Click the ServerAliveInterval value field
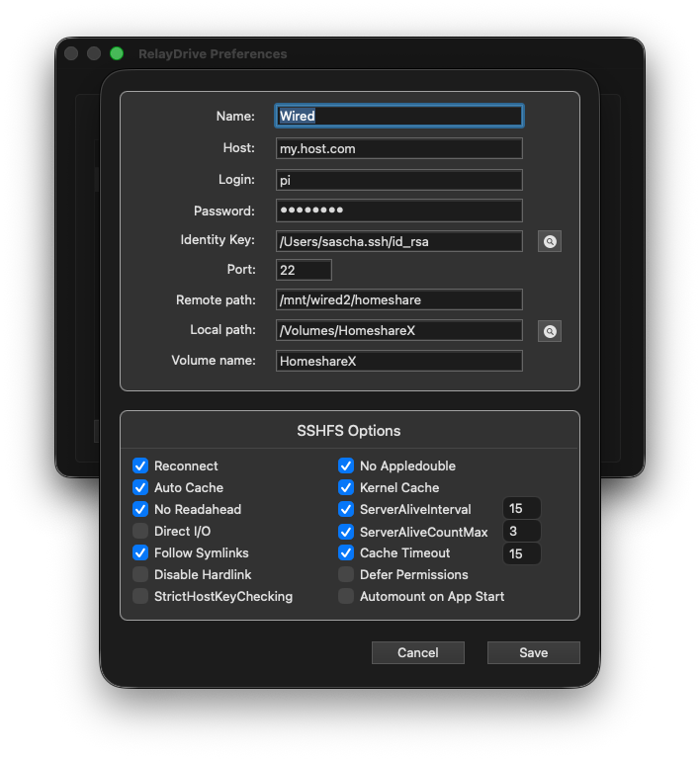The width and height of the screenshot is (700, 761). coord(521,509)
